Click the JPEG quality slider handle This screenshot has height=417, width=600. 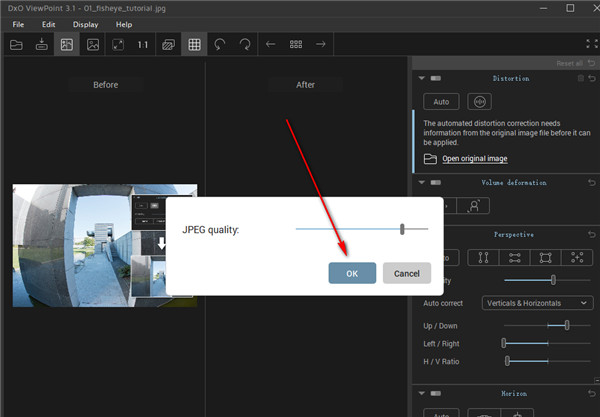coord(402,229)
